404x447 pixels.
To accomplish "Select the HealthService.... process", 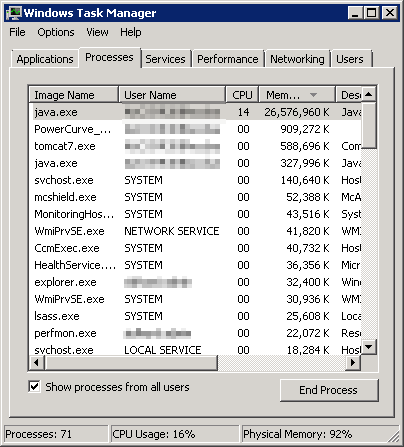I will point(195,265).
